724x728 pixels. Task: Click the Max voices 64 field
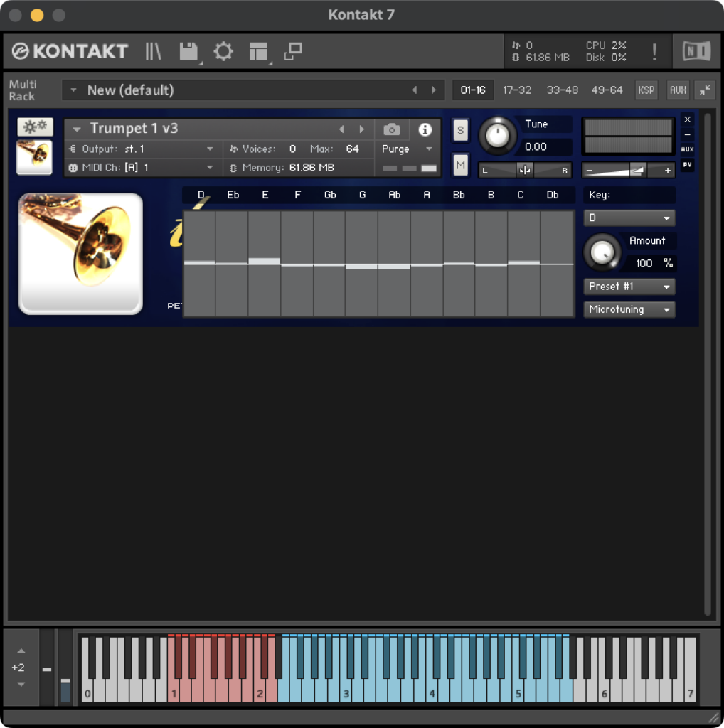pos(353,149)
